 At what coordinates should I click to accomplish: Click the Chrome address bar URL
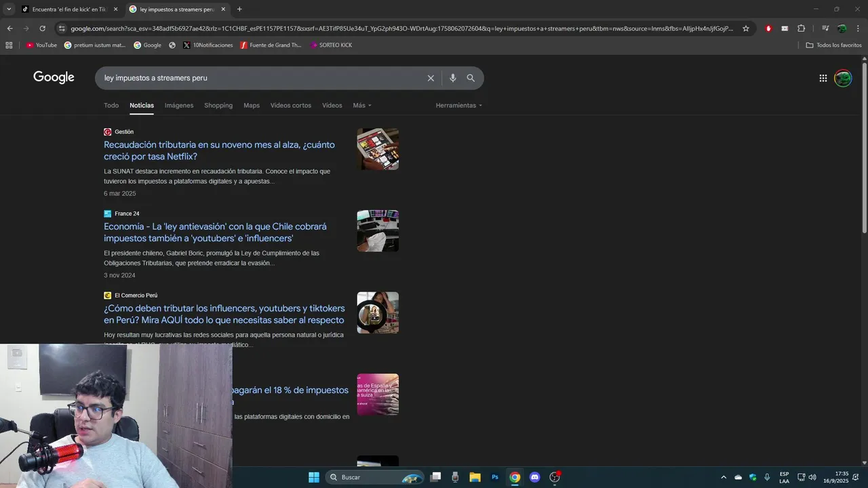(x=401, y=28)
